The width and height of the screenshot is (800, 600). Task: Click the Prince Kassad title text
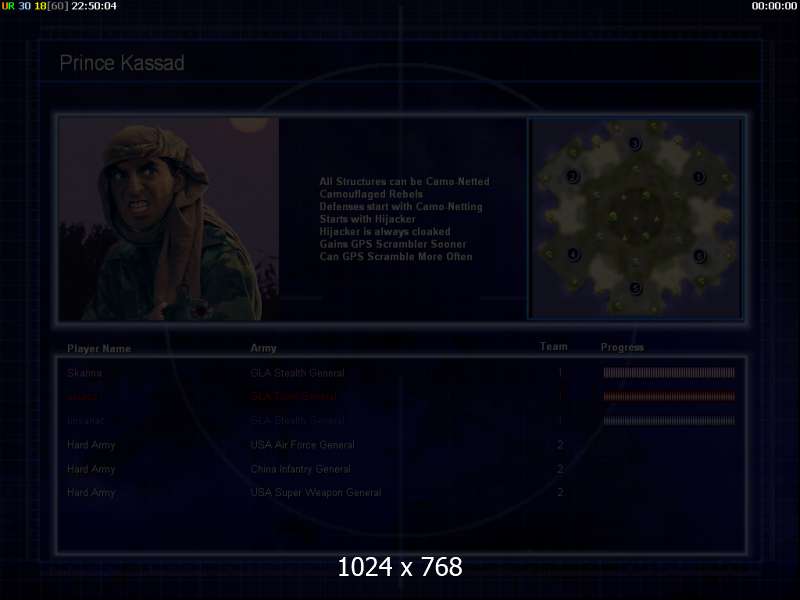coord(122,63)
